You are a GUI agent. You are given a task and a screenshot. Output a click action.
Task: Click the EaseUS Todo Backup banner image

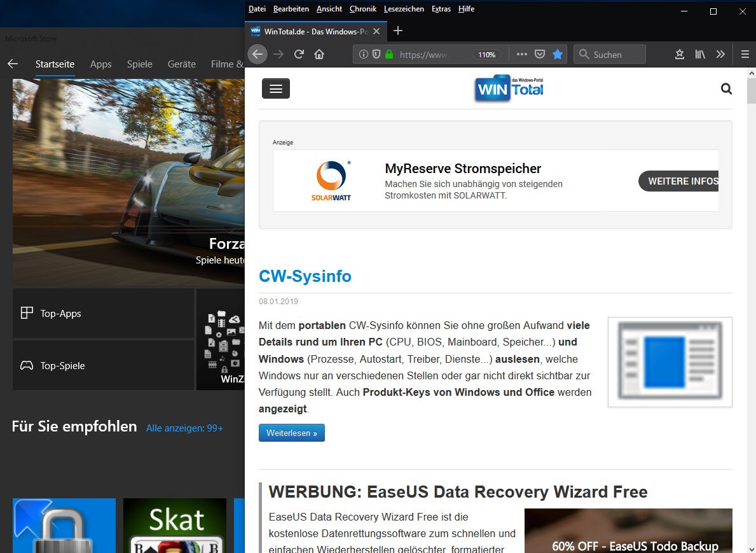pyautogui.click(x=628, y=530)
